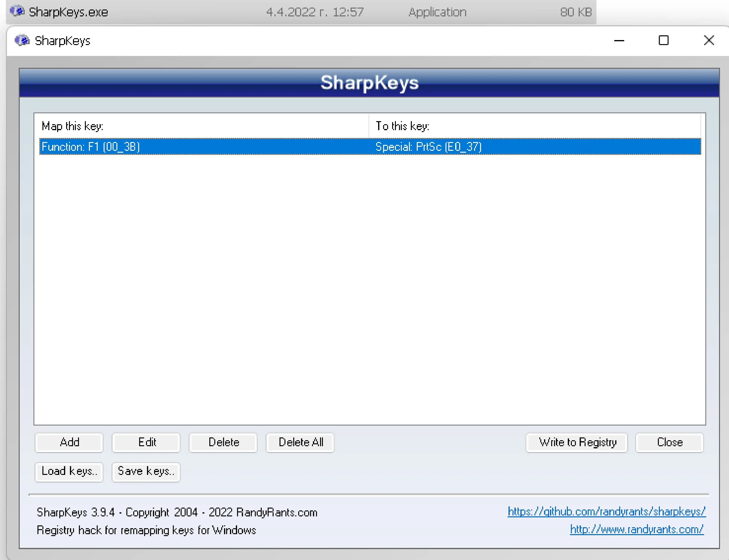Select the SharpKeys.exe file entry name
Viewport: 729px width, 560px height.
68,12
